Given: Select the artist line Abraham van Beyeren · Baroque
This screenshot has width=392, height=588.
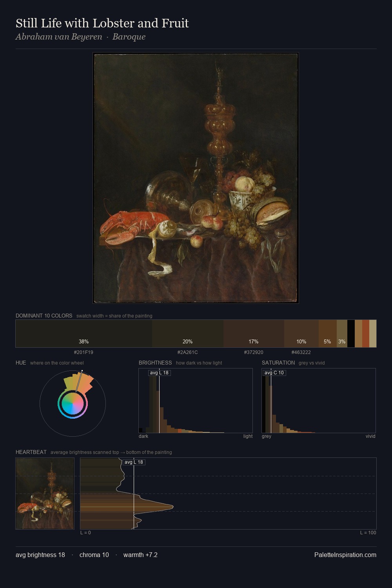Looking at the screenshot, I should coord(80,37).
